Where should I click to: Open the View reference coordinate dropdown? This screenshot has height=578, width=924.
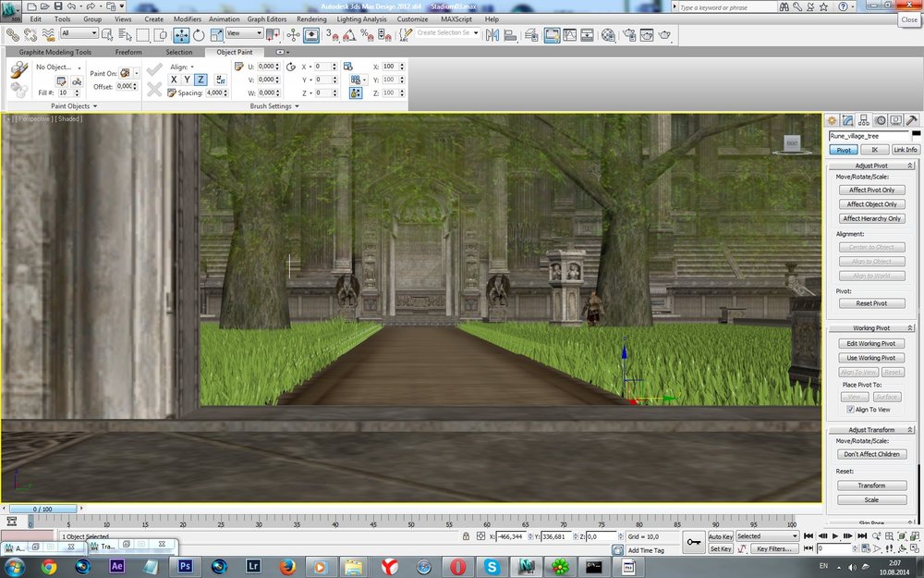[x=244, y=34]
